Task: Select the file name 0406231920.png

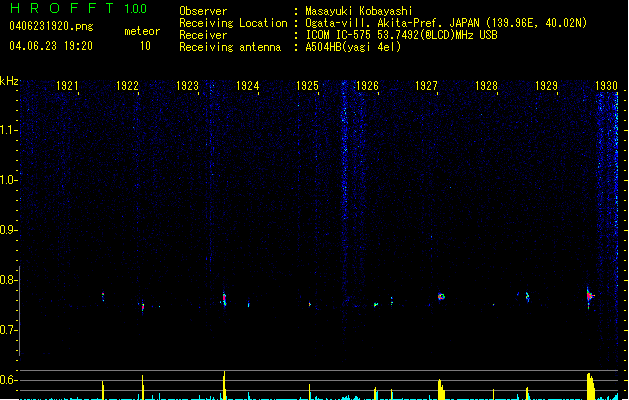Action: pyautogui.click(x=51, y=26)
